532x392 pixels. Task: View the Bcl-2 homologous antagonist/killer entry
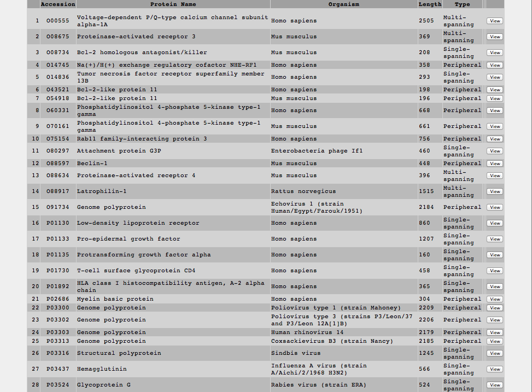point(494,52)
